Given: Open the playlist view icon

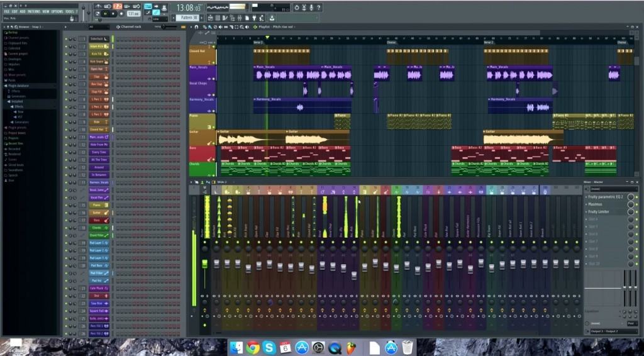Looking at the screenshot, I should point(211,18).
